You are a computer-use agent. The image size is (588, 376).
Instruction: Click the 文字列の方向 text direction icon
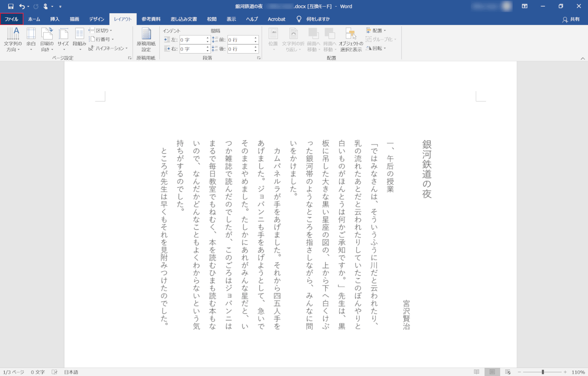[x=13, y=34]
